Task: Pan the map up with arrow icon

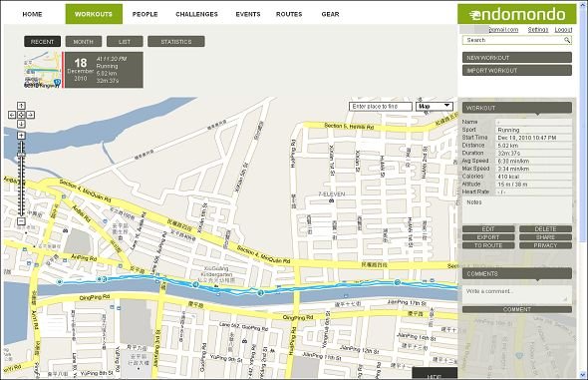Action: coord(21,106)
